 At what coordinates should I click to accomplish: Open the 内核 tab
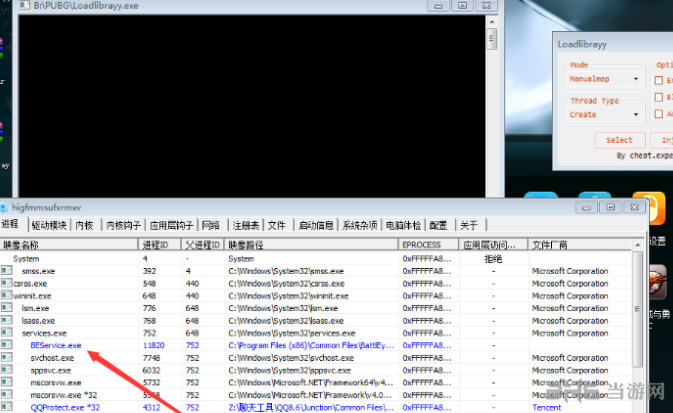coord(85,225)
